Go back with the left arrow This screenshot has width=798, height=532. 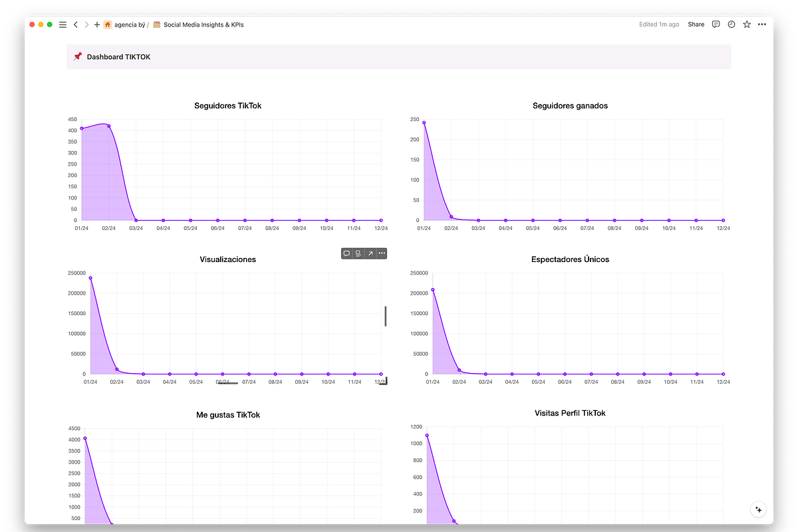[x=76, y=25]
